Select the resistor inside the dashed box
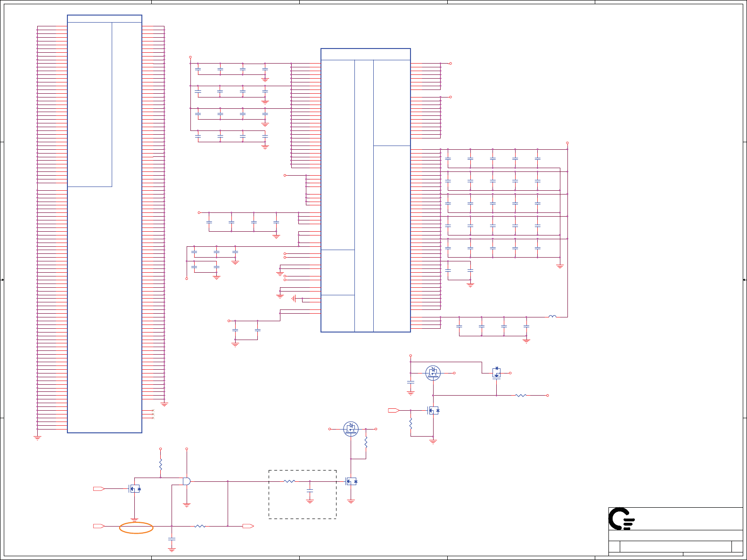The height and width of the screenshot is (560, 747). [289, 481]
